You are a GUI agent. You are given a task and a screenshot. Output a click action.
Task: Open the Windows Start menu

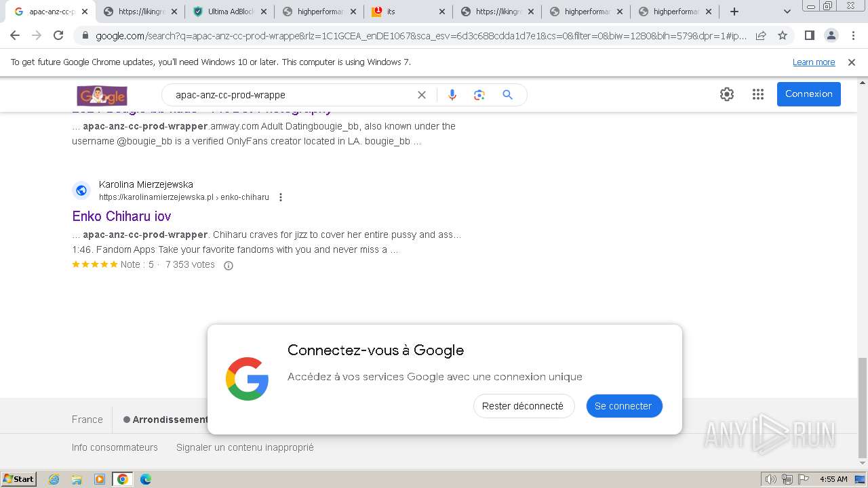point(18,479)
